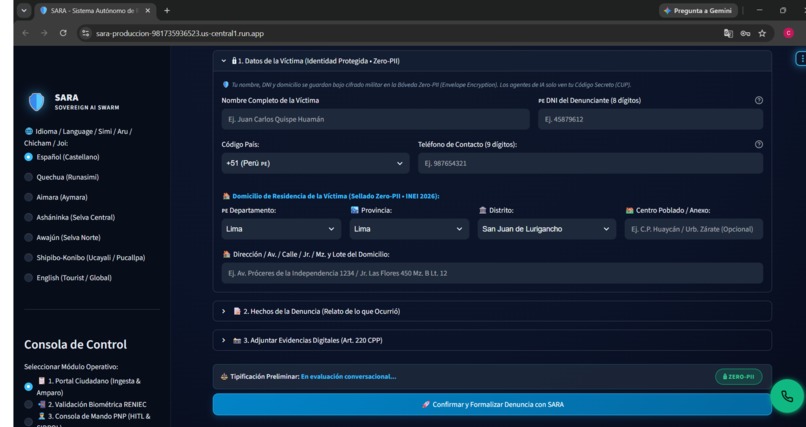806x427 pixels.
Task: Click the translate page icon in address bar
Action: 728,33
